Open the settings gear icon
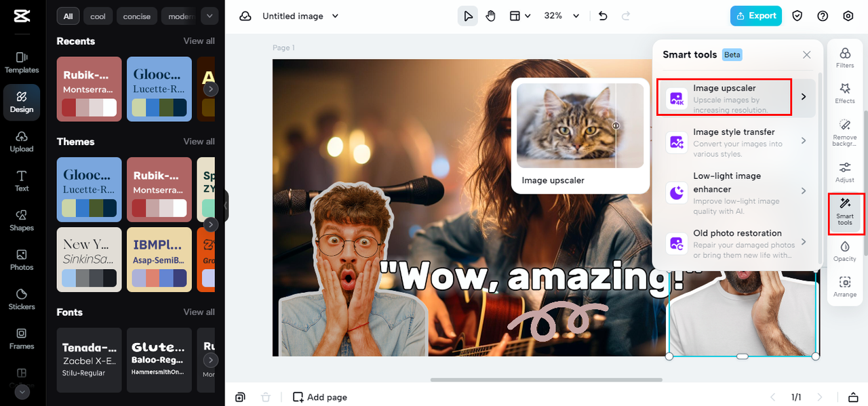The width and height of the screenshot is (868, 406). pos(848,16)
